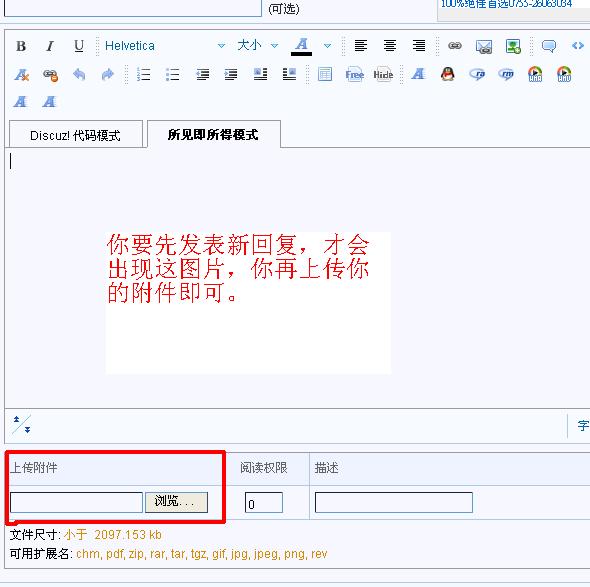This screenshot has height=587, width=590.
Task: Increase the text indent
Action: [231, 75]
